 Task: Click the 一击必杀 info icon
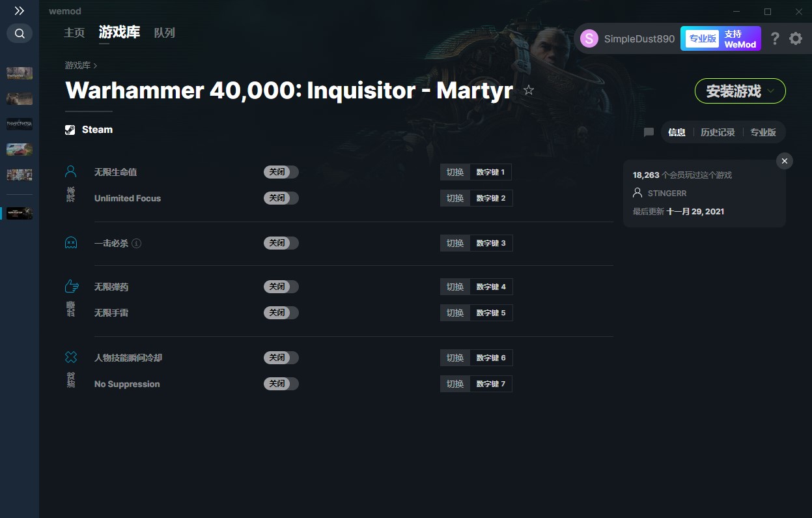(x=137, y=243)
